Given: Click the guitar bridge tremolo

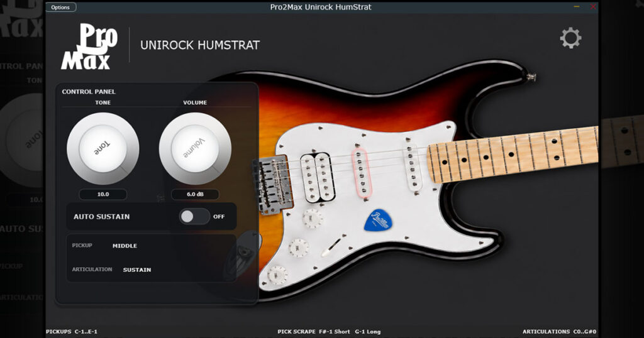Looking at the screenshot, I should click(273, 185).
